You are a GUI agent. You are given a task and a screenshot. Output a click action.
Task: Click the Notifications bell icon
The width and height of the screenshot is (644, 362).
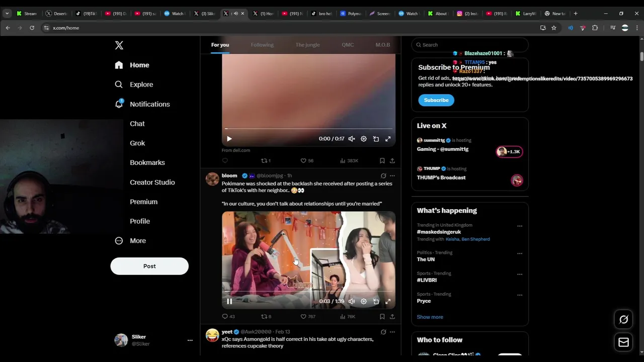(119, 104)
